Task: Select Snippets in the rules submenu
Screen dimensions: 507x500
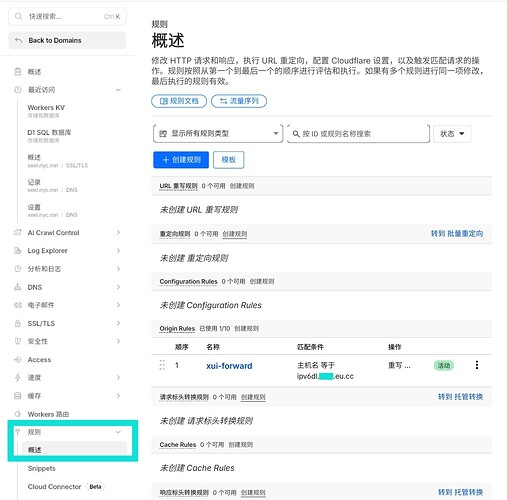Action: 42,468
